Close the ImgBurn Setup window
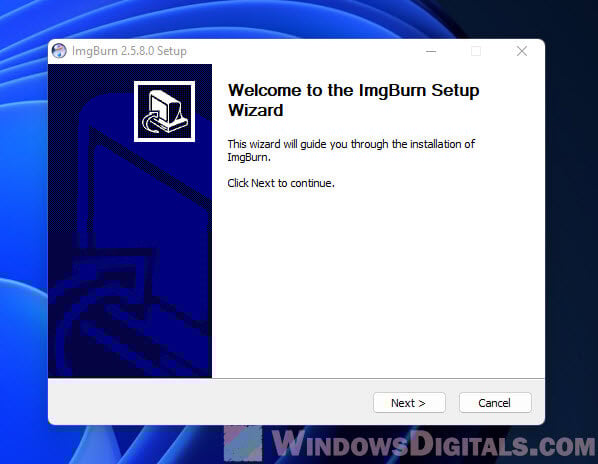The width and height of the screenshot is (598, 464). [522, 51]
